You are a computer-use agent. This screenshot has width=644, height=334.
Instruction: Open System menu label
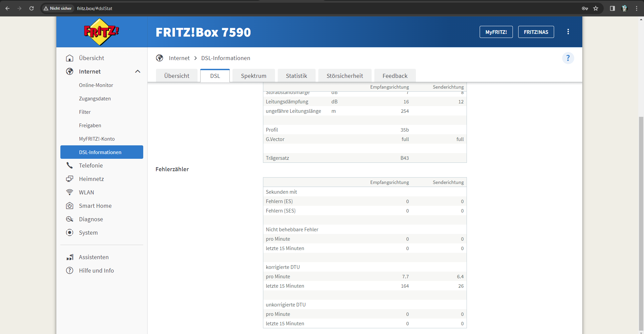point(89,233)
